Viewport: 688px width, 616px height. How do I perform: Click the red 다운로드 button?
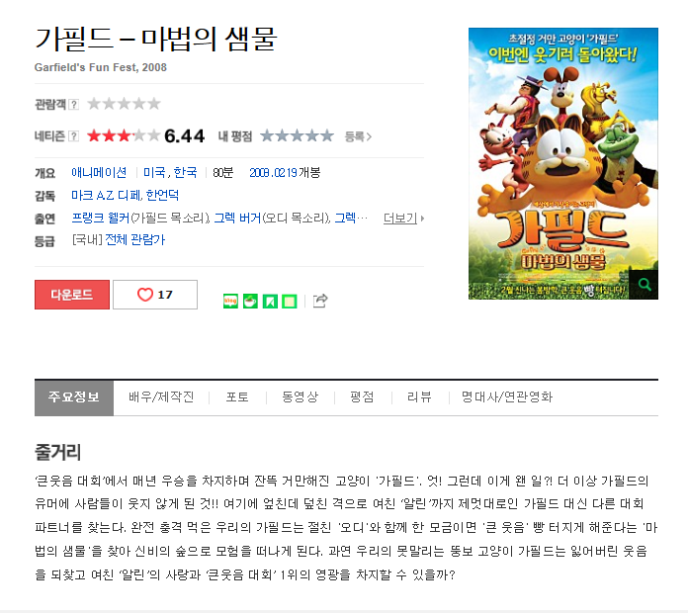point(72,295)
